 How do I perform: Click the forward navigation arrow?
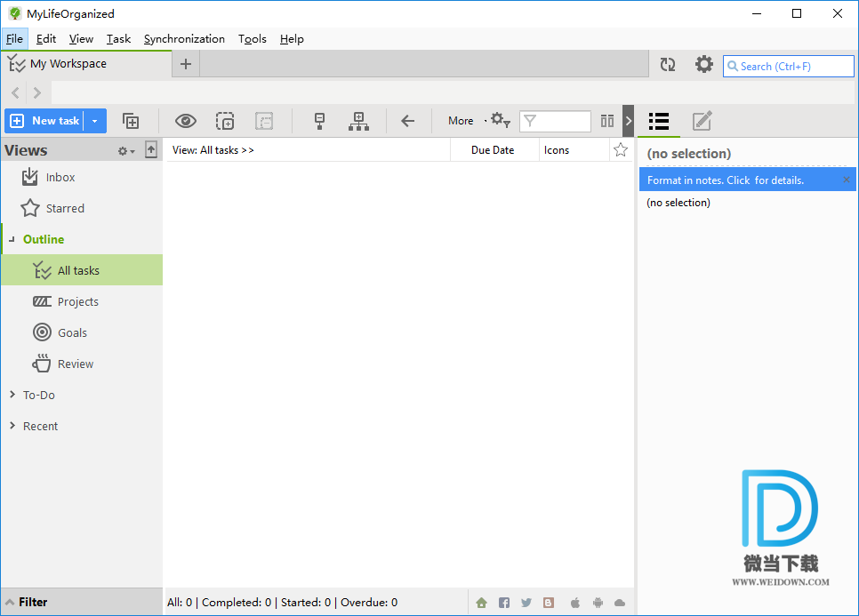(x=37, y=93)
